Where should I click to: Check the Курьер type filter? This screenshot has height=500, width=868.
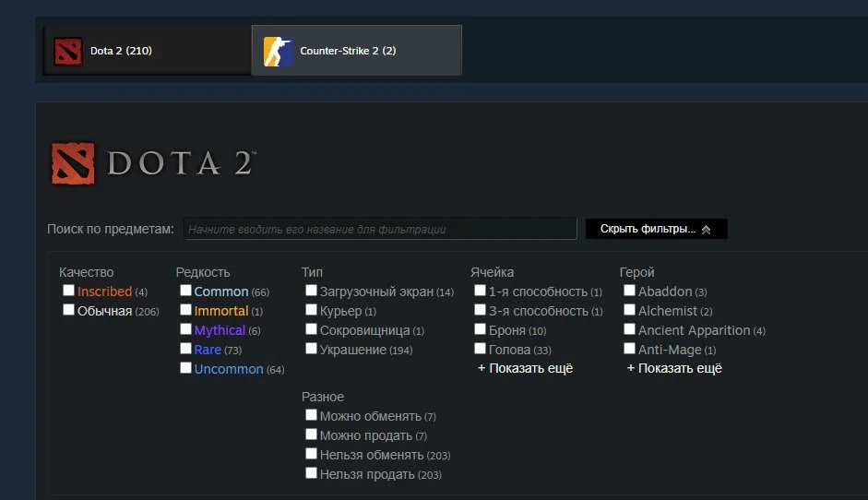coord(311,310)
